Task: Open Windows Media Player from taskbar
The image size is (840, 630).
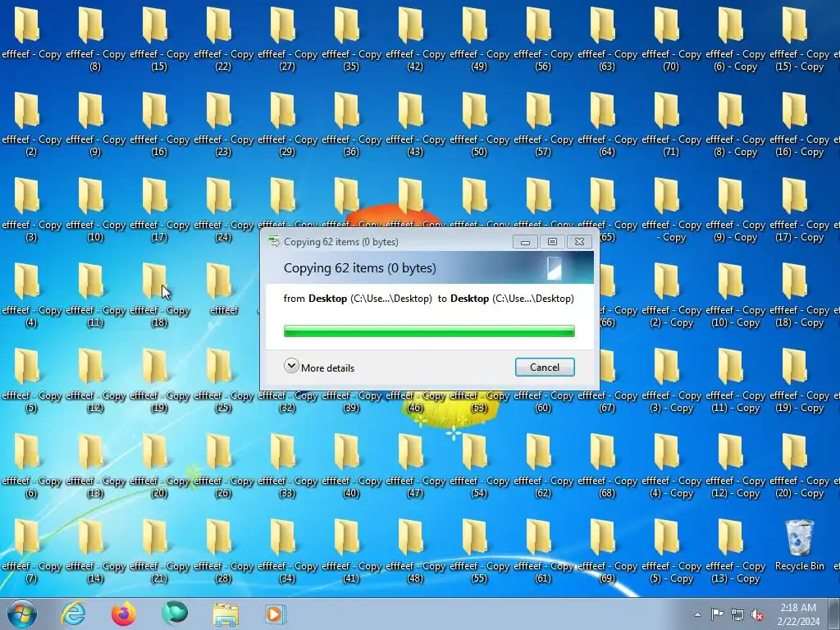Action: [276, 614]
